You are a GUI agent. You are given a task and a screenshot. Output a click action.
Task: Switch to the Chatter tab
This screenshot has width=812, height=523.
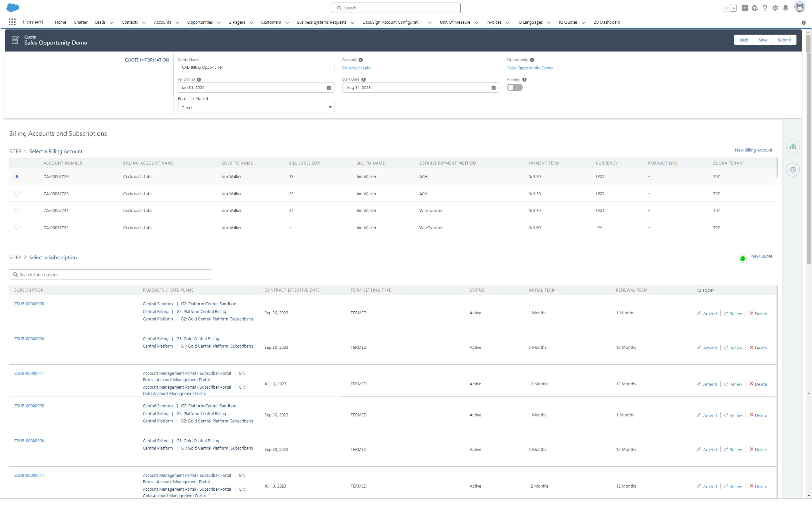80,22
